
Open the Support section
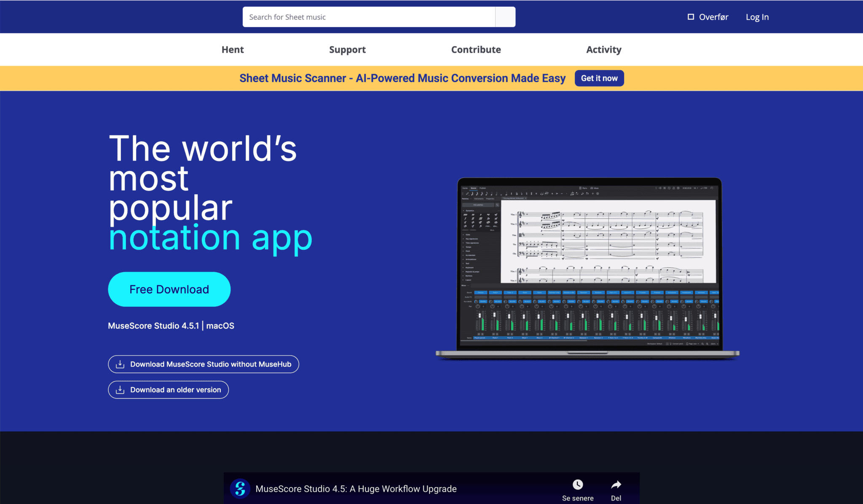pos(347,49)
